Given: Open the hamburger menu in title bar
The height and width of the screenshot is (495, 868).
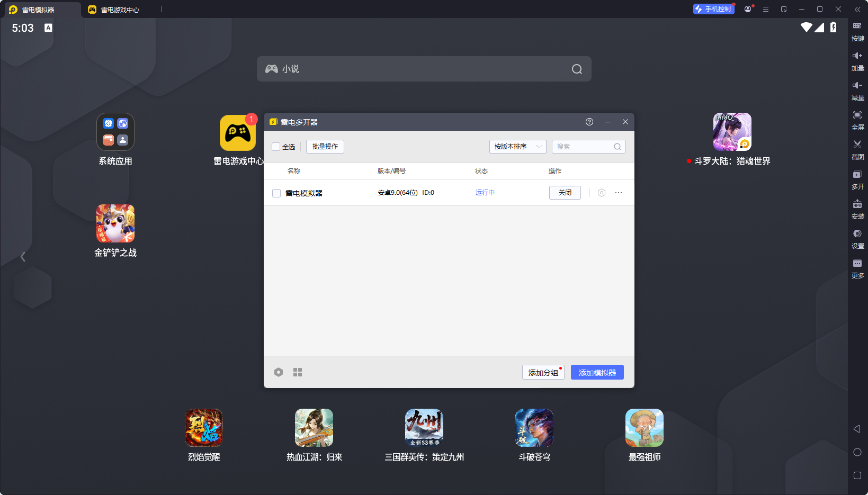Looking at the screenshot, I should click(x=765, y=9).
